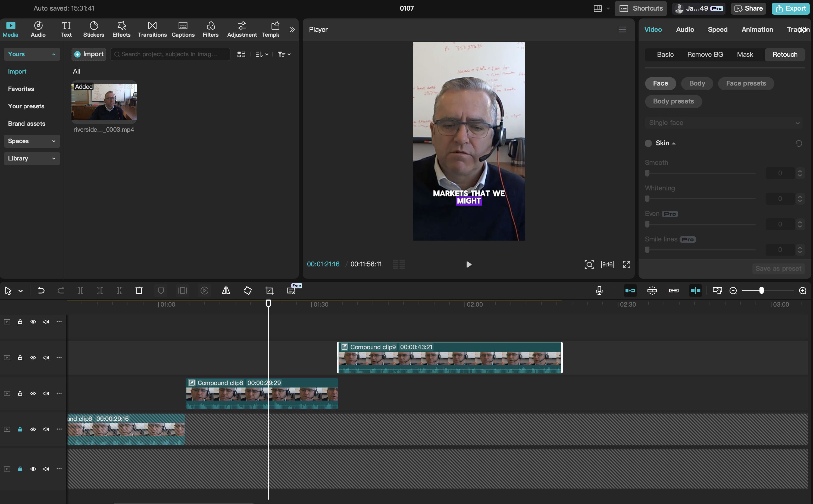Click the microphone record voiceover icon

click(599, 291)
